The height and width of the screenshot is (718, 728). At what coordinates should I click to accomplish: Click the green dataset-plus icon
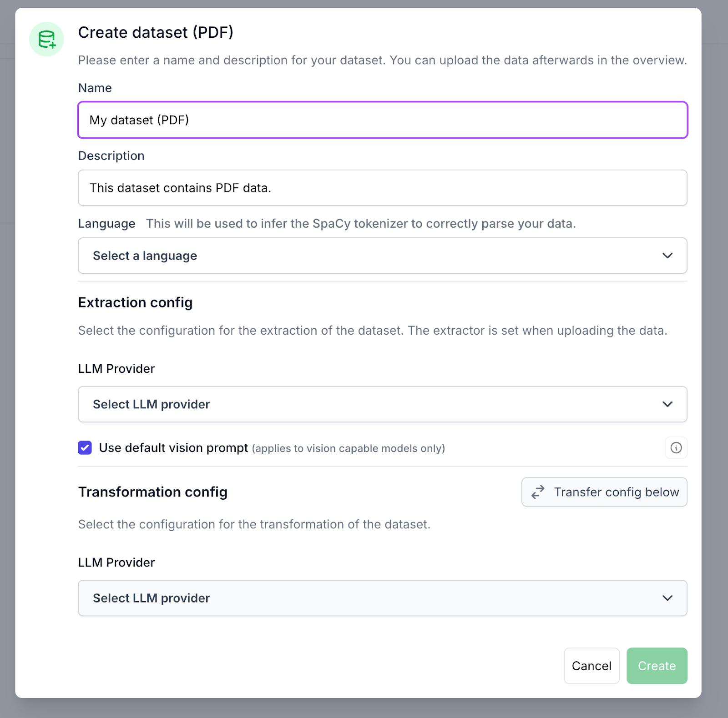pyautogui.click(x=46, y=40)
